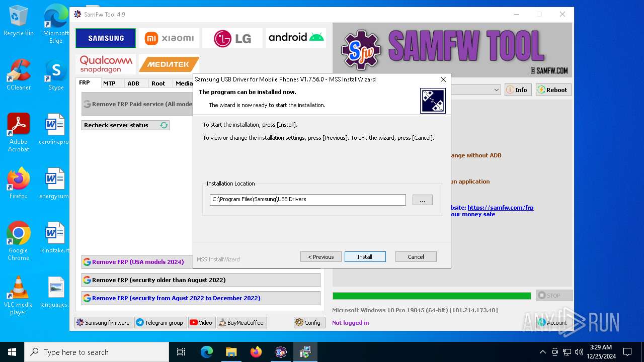The height and width of the screenshot is (362, 644).
Task: Open Microsoft Edge desktop shortcut
Action: pos(56,24)
